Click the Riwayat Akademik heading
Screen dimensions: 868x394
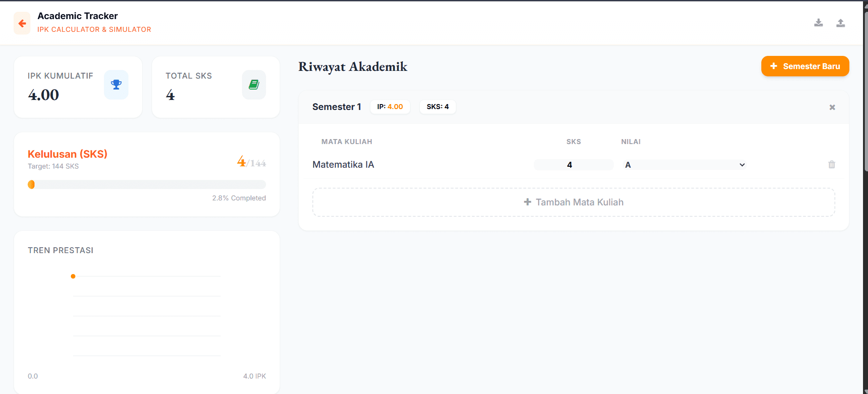353,67
